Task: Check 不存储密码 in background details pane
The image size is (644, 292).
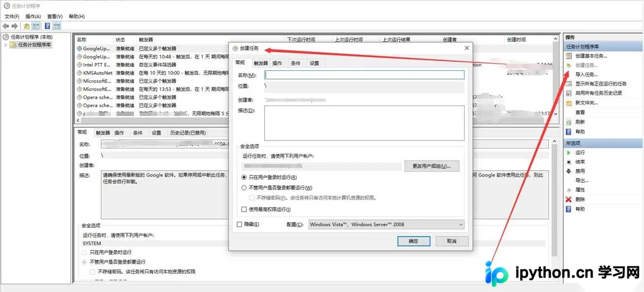Action: click(92, 271)
